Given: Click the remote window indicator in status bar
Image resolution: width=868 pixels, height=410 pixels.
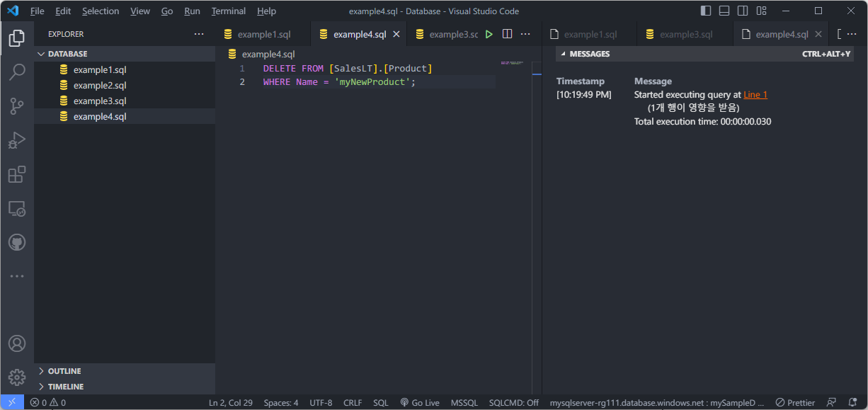Looking at the screenshot, I should (12, 402).
